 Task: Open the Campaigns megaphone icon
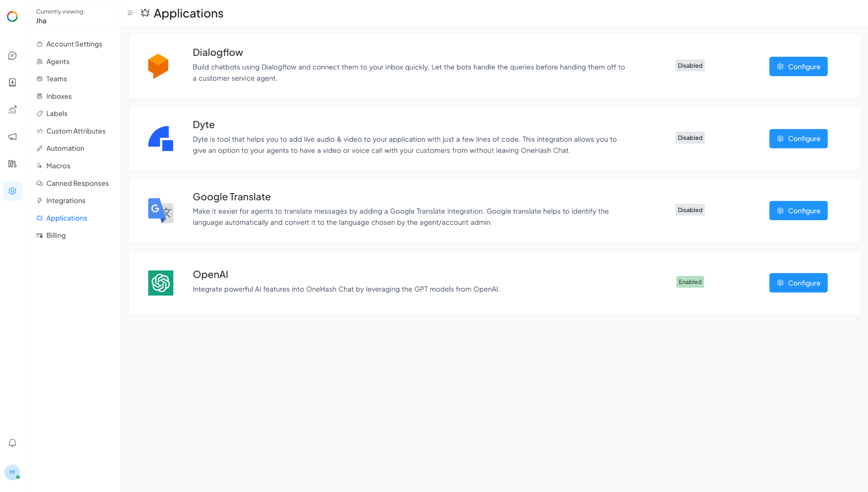coord(12,137)
